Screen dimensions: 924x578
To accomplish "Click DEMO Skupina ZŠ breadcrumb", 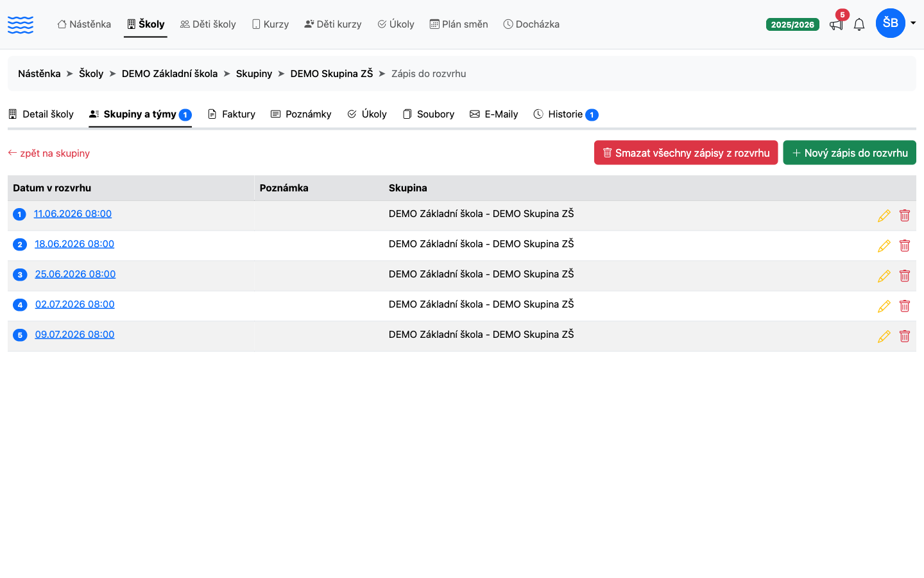I will [x=332, y=74].
